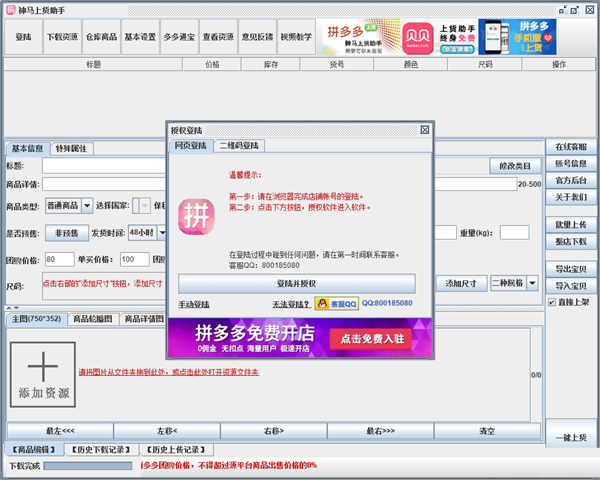Toggle the 非预售 presale button
This screenshot has width=600, height=480.
(x=65, y=232)
